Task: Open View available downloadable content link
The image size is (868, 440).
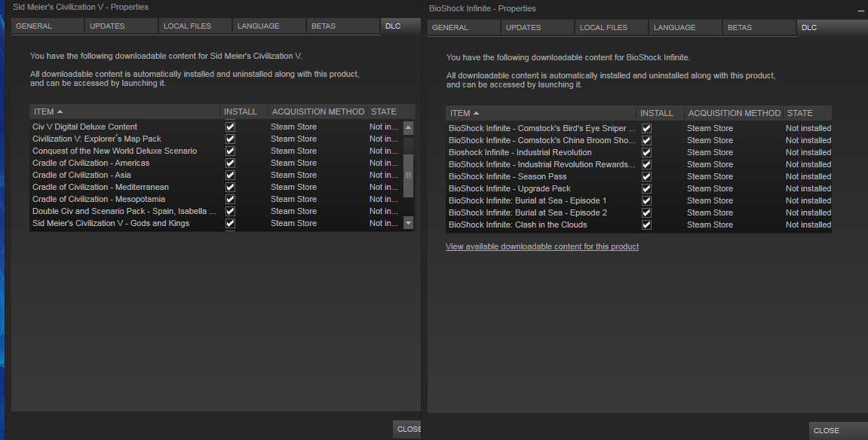Action: (x=542, y=247)
